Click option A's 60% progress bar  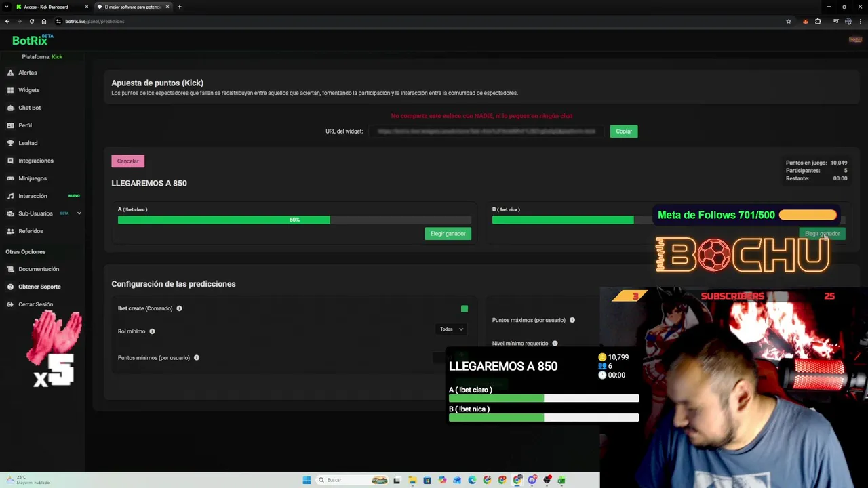(294, 220)
